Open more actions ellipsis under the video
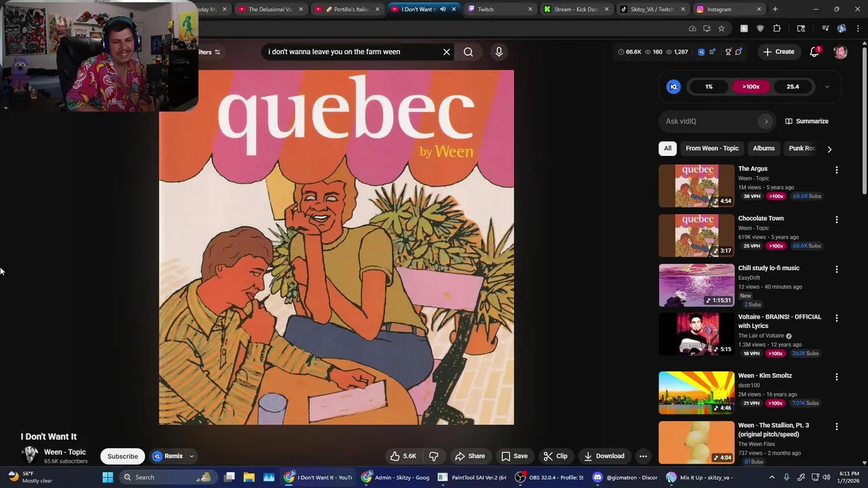The image size is (868, 488). (643, 456)
